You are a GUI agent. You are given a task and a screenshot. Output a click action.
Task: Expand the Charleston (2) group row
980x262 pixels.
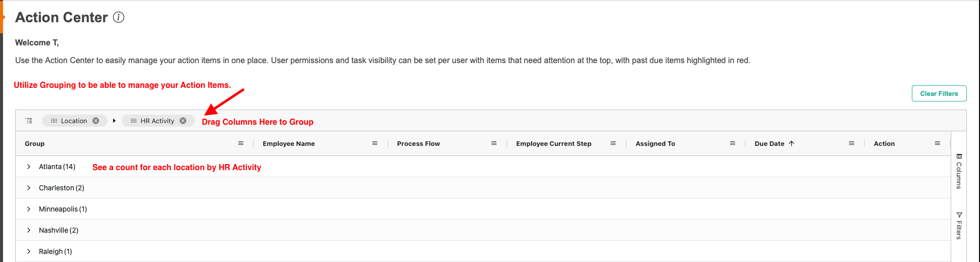click(x=29, y=188)
